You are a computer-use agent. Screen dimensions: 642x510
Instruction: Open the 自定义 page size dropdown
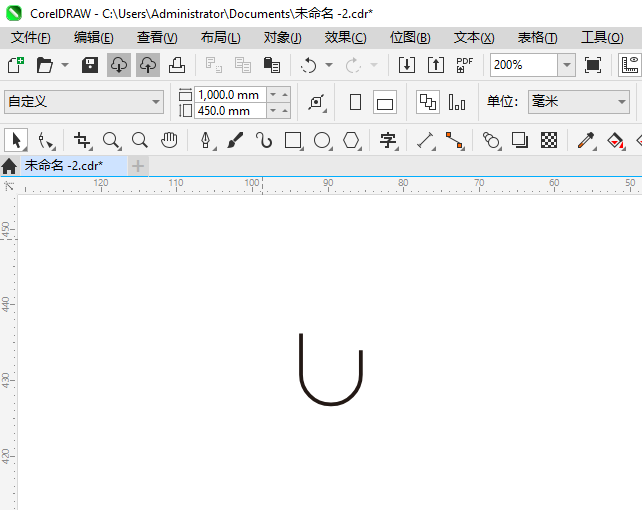point(84,102)
